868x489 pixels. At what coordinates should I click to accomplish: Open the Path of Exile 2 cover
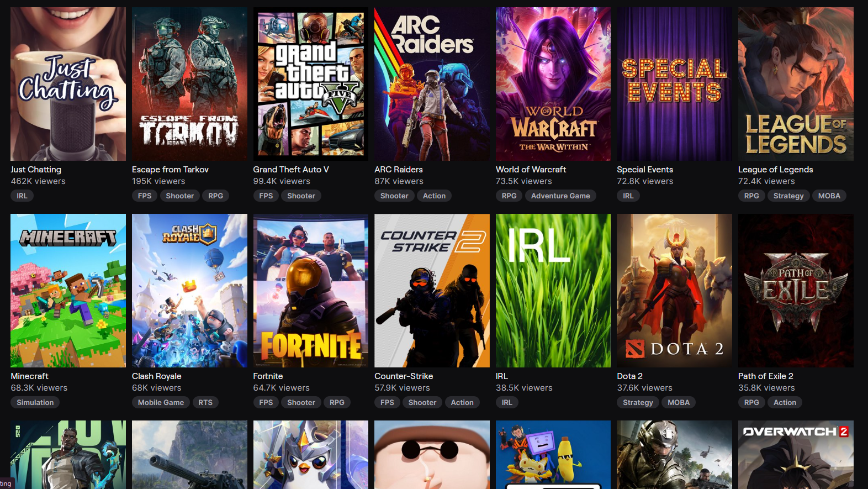coord(796,291)
